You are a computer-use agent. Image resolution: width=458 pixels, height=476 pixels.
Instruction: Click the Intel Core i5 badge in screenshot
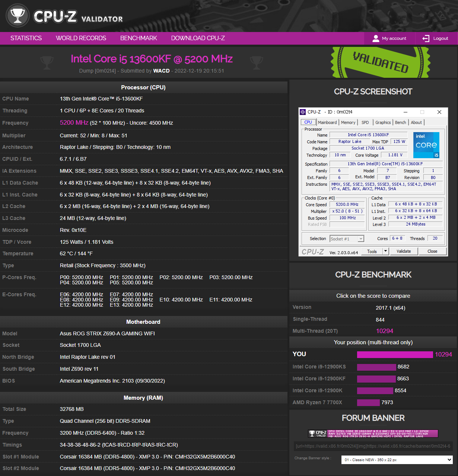pyautogui.click(x=426, y=145)
